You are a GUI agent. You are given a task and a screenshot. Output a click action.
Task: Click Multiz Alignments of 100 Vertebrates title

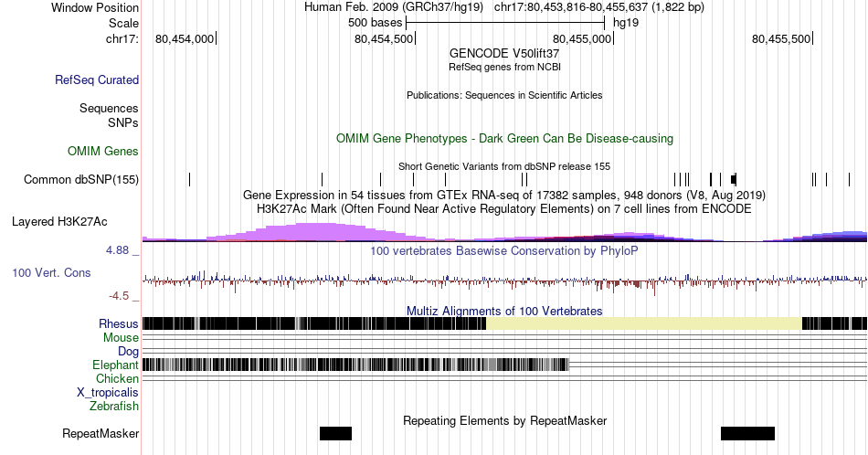point(504,311)
